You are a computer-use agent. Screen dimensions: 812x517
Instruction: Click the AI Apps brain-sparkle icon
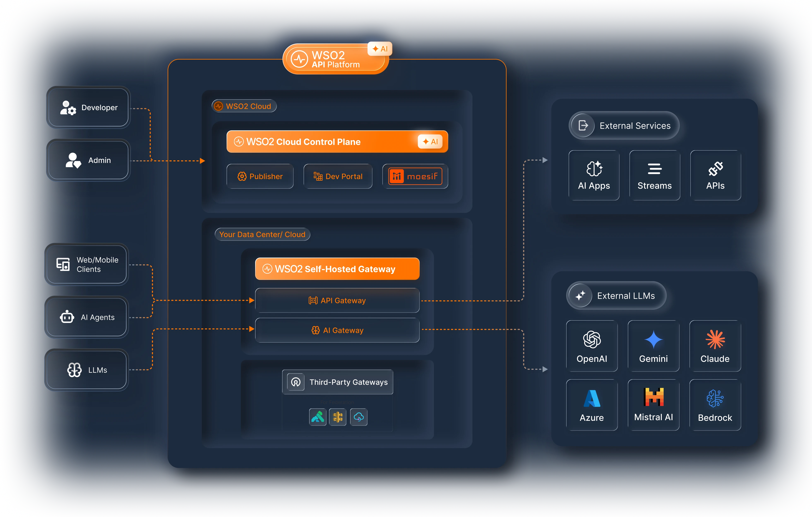594,169
